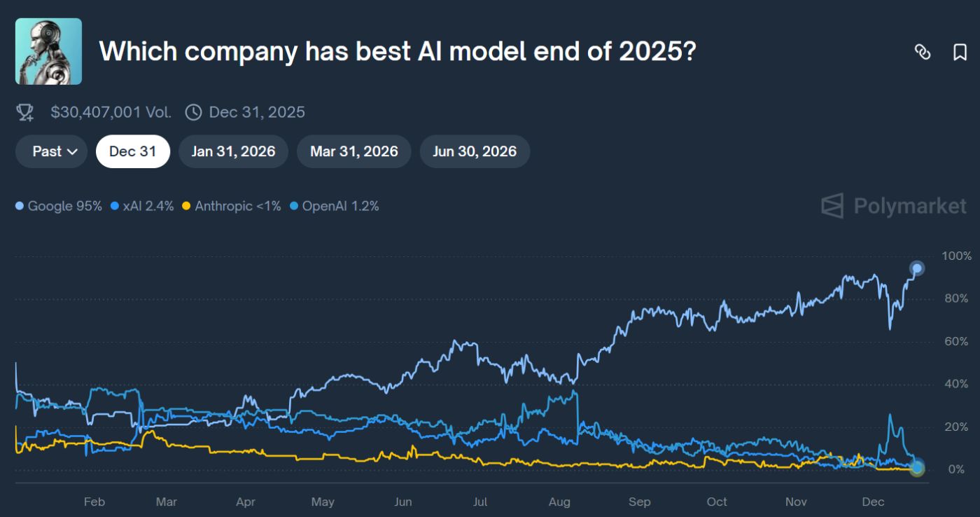Open the Past timeframe dropdown
Screen dimensions: 980x517
(x=50, y=151)
